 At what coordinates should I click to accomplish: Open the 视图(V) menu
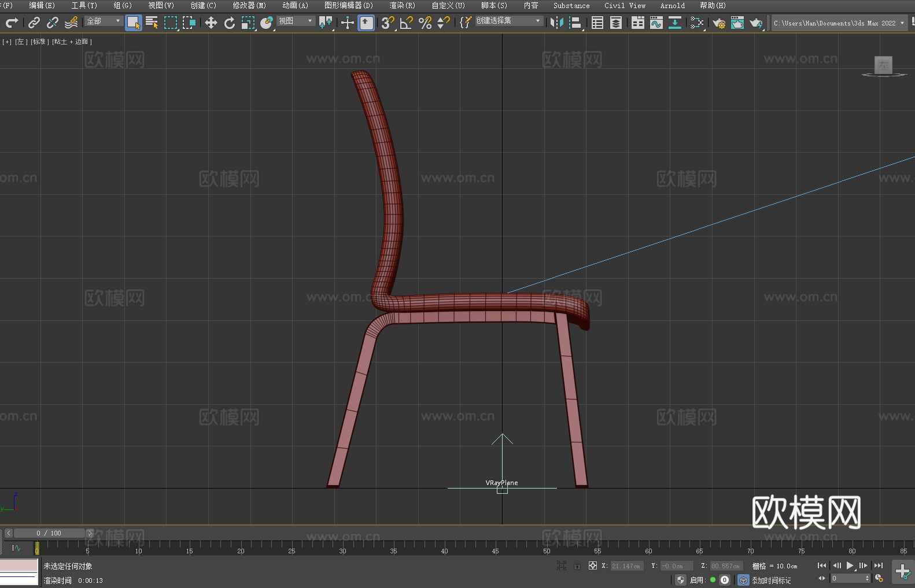click(x=161, y=5)
